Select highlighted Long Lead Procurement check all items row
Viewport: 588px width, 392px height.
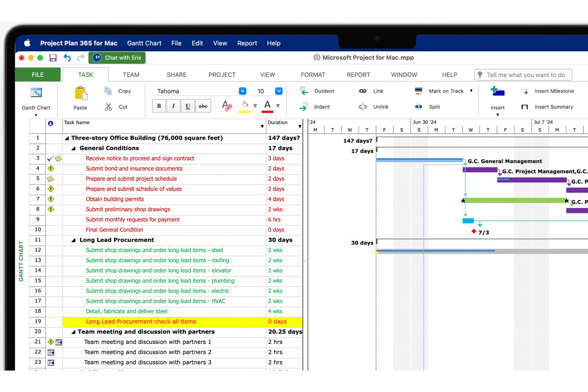tap(183, 322)
